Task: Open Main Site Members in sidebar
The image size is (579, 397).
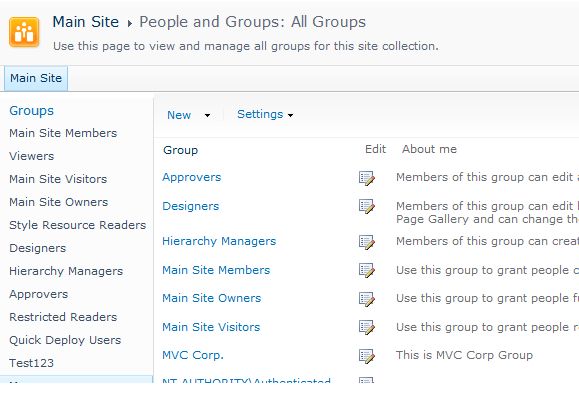Action: (63, 133)
